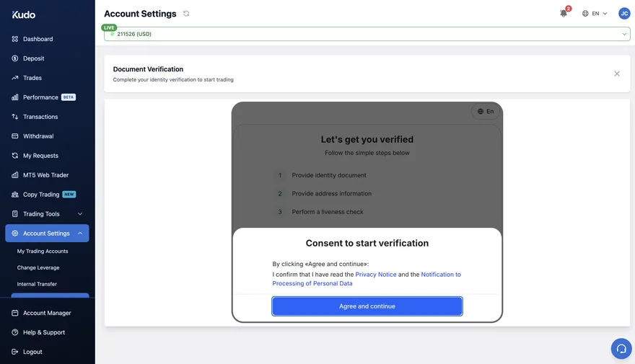Select My Trading Accounts submenu item

[x=43, y=251]
